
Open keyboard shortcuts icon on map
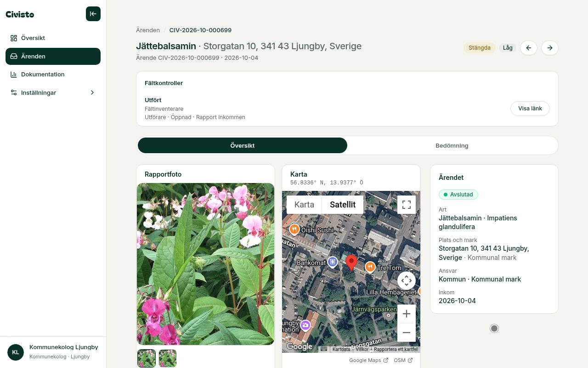click(324, 349)
